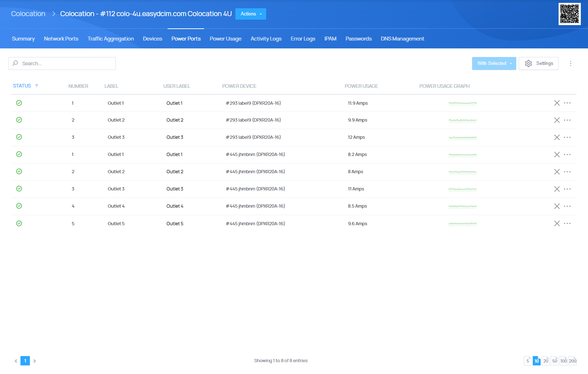This screenshot has height=374, width=588.
Task: Sort by the LABEL column
Action: [111, 86]
